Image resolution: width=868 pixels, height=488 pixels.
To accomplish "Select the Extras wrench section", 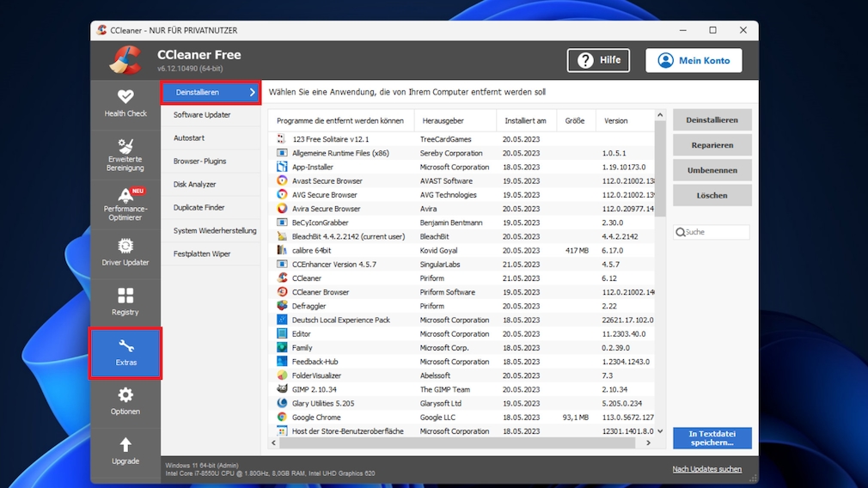I will coord(125,353).
